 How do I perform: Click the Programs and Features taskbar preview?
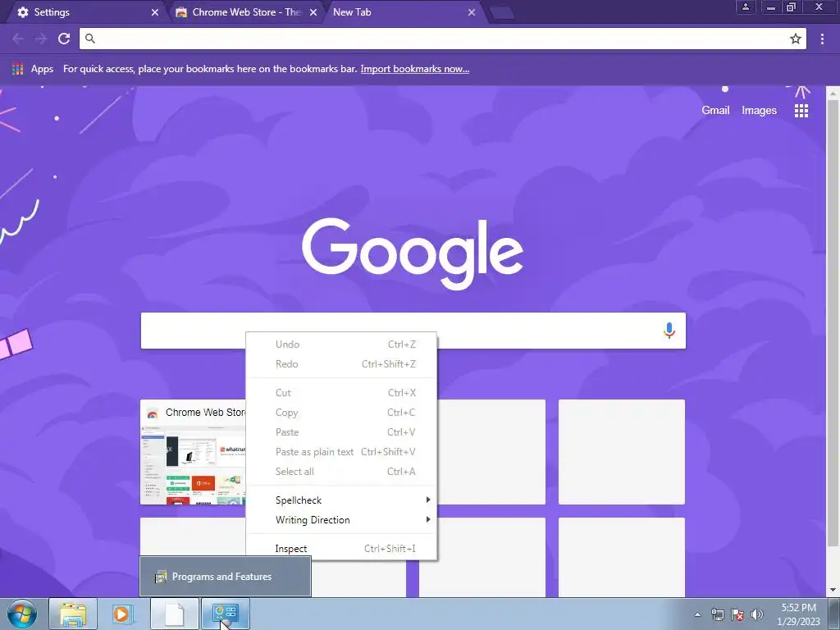tap(225, 577)
